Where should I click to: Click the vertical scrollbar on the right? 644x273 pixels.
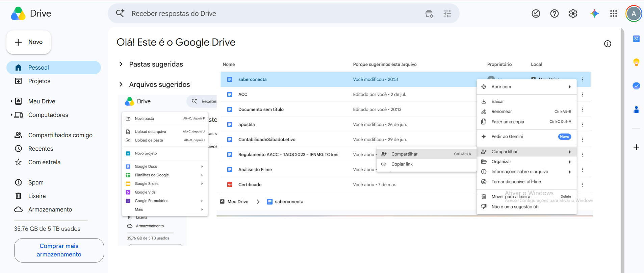coord(622,150)
